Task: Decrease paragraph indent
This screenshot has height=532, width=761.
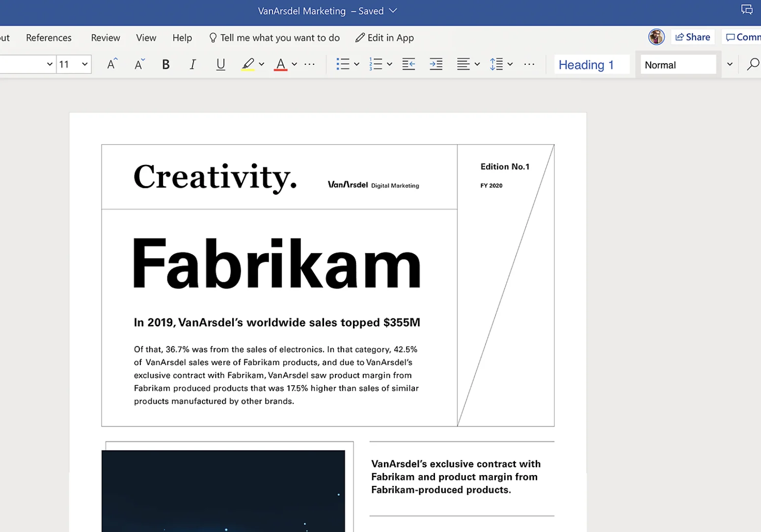Action: (x=408, y=64)
